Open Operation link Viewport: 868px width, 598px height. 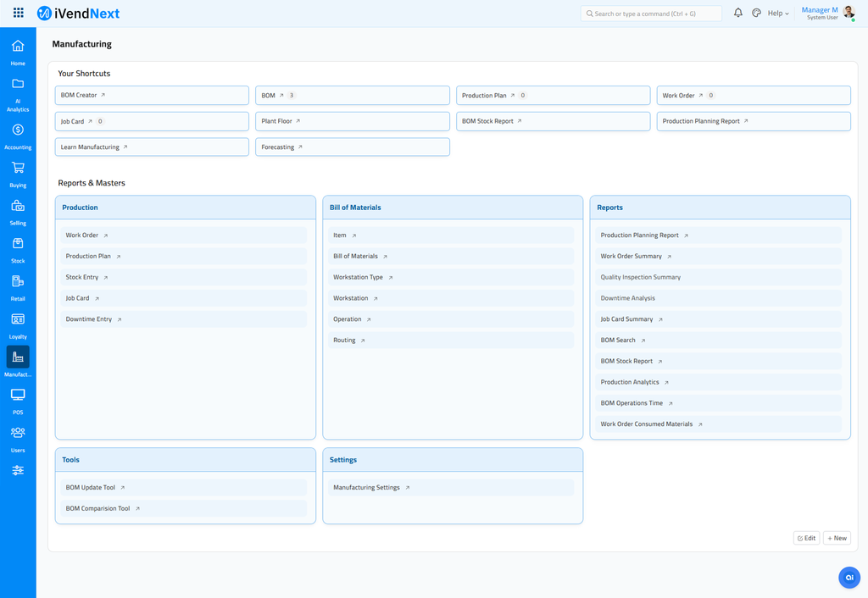[x=451, y=319]
